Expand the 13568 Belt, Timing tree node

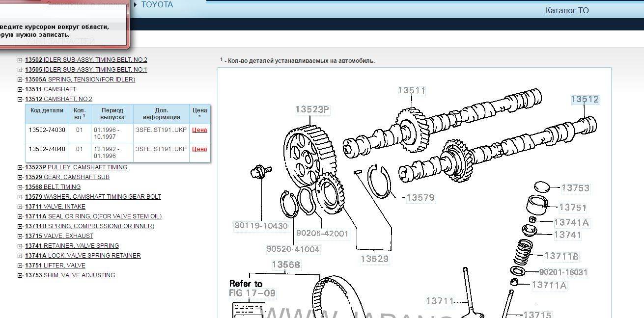tap(20, 187)
